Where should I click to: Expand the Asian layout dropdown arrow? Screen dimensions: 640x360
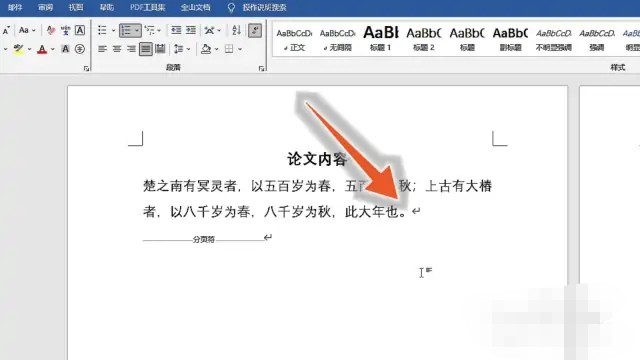(219, 30)
